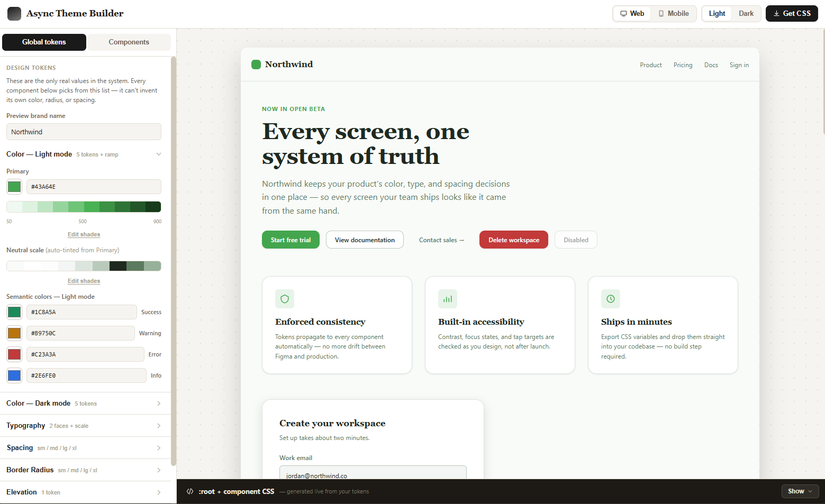Click the Start free trial button
The height and width of the screenshot is (504, 825).
pos(291,240)
